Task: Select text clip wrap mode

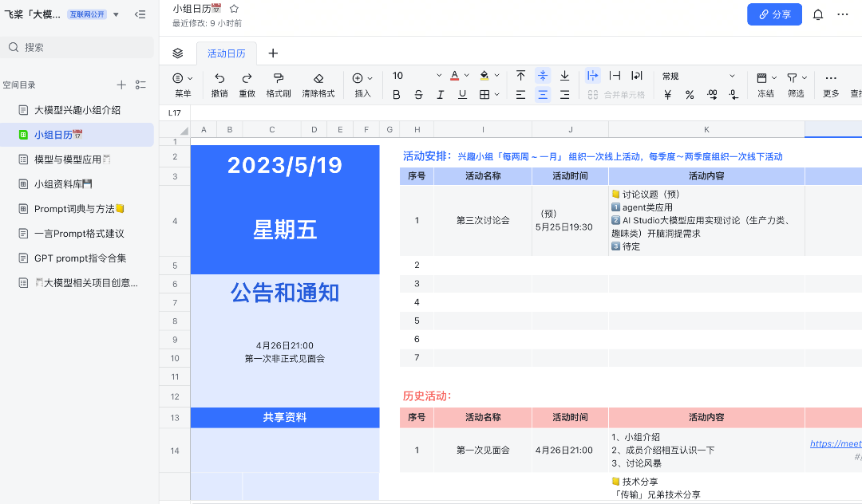Action: tap(615, 76)
